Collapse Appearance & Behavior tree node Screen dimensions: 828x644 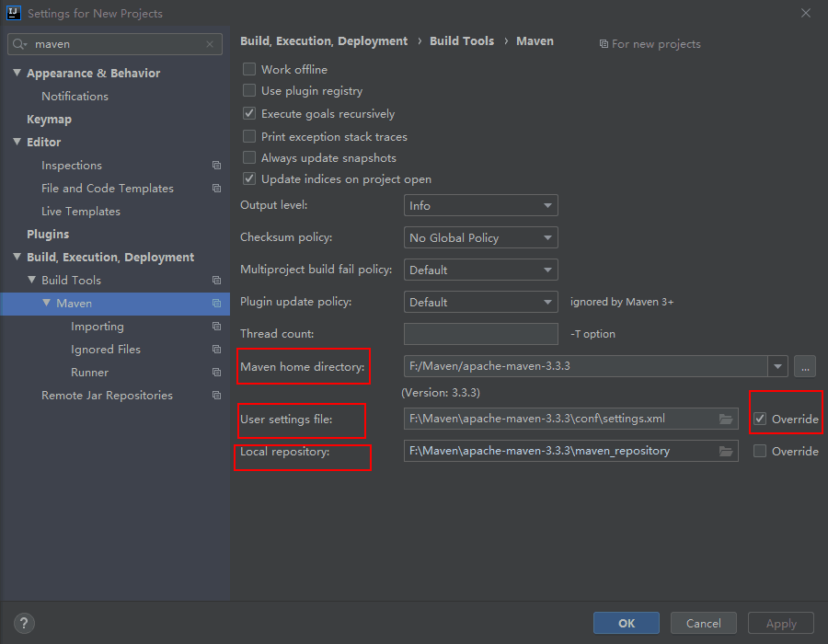17,73
